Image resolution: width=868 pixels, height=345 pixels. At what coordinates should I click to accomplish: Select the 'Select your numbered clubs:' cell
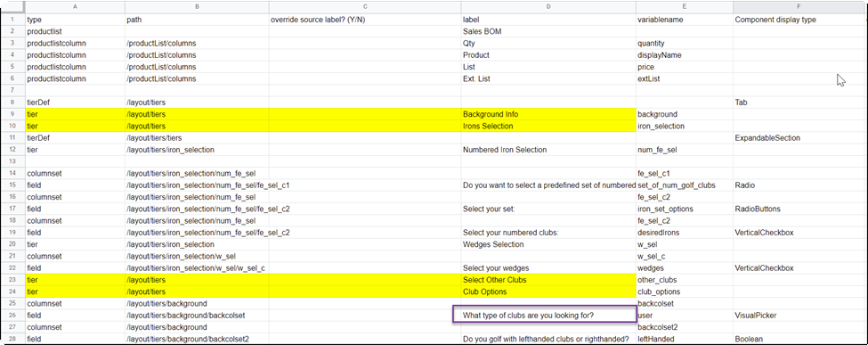(548, 233)
